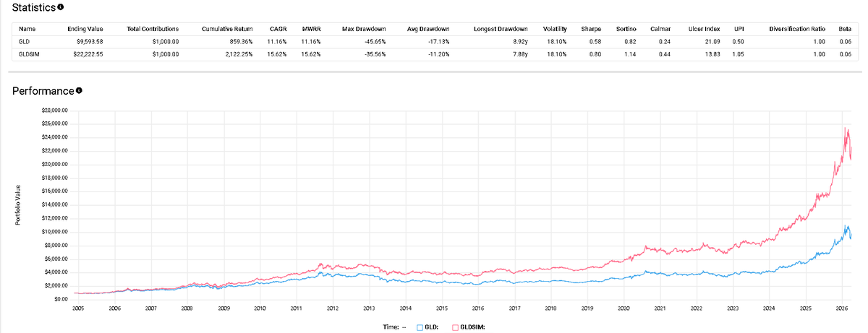Image resolution: width=868 pixels, height=333 pixels.
Task: Click the 2011 label on the x-axis
Action: click(x=296, y=307)
